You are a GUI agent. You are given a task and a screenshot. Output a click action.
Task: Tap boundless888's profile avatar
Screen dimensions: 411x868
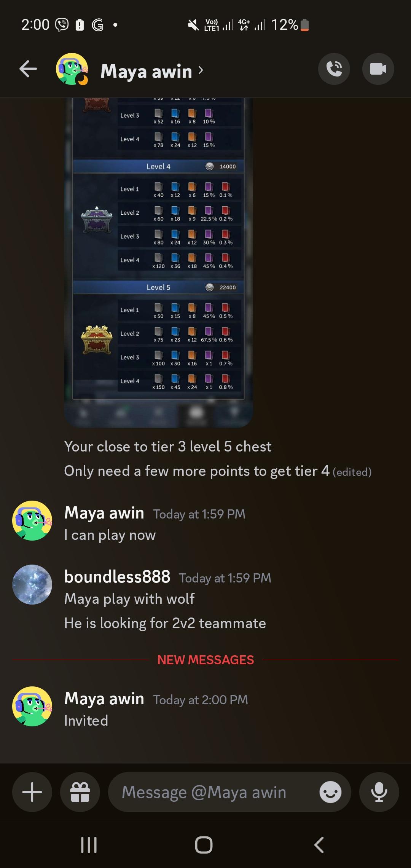pos(32,584)
